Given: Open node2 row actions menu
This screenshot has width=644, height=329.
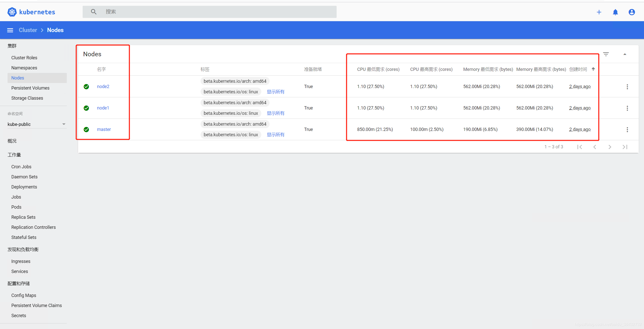Looking at the screenshot, I should click(627, 87).
